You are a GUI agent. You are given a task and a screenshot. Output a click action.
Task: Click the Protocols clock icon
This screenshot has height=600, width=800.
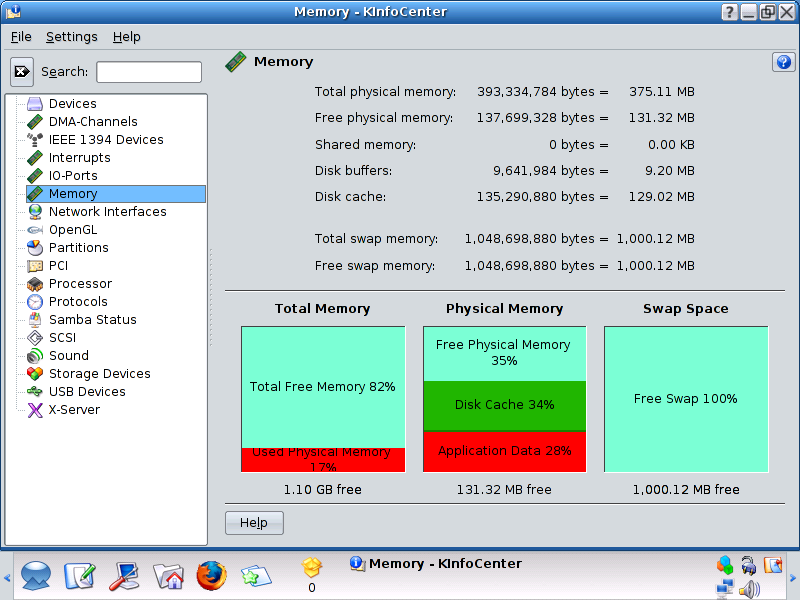point(35,302)
